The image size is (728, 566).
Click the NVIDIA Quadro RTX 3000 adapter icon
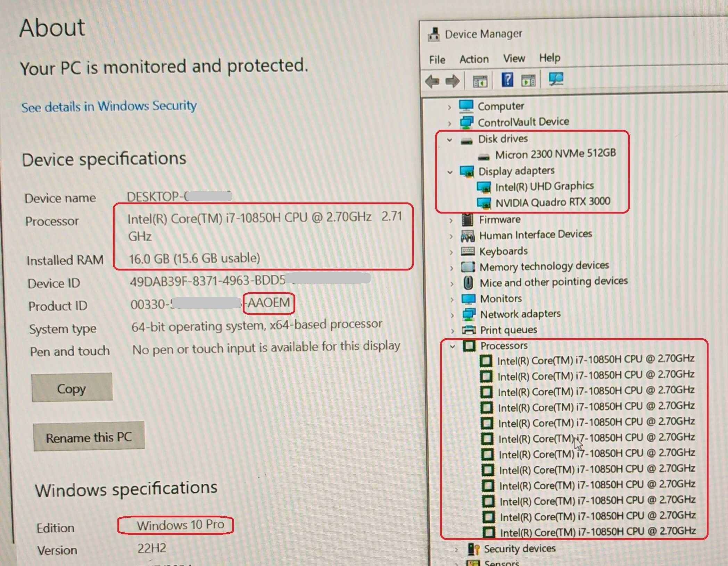tap(484, 203)
